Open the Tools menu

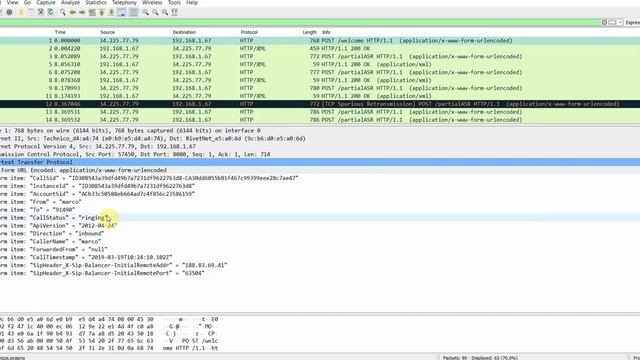click(x=174, y=2)
